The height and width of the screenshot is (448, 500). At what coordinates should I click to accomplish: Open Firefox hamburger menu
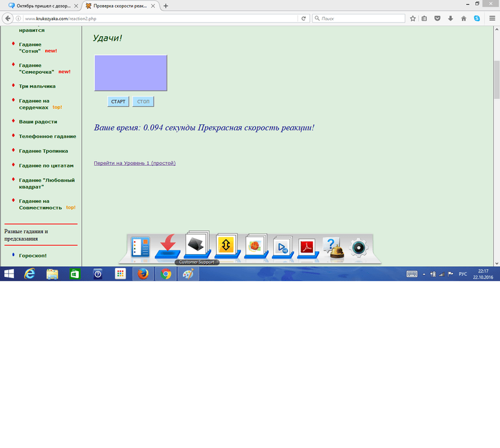[492, 19]
